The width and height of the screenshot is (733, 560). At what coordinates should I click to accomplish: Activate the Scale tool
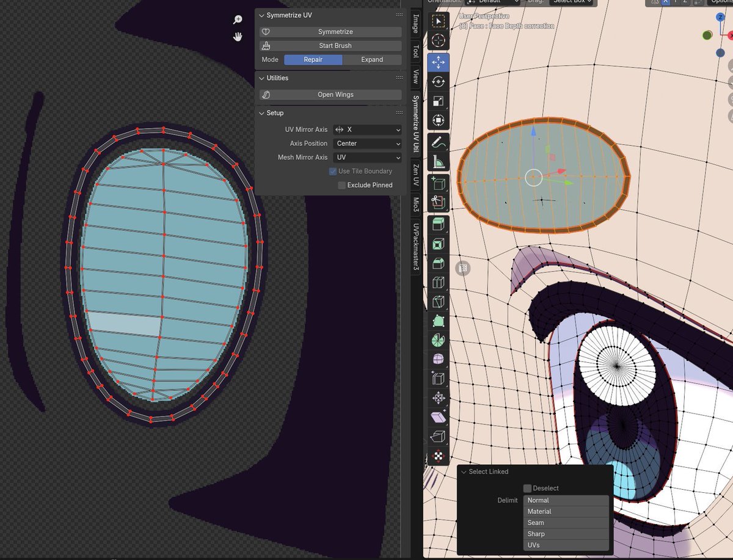pyautogui.click(x=438, y=101)
